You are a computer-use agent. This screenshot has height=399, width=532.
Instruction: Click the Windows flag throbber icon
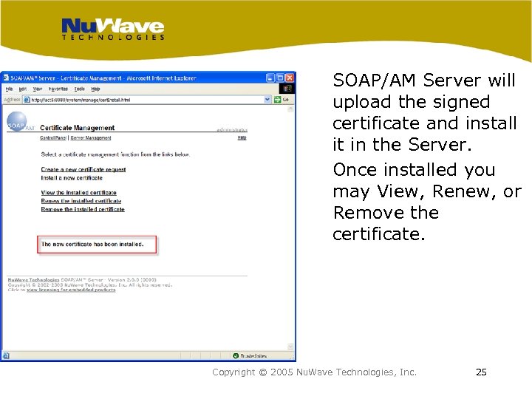coord(287,89)
